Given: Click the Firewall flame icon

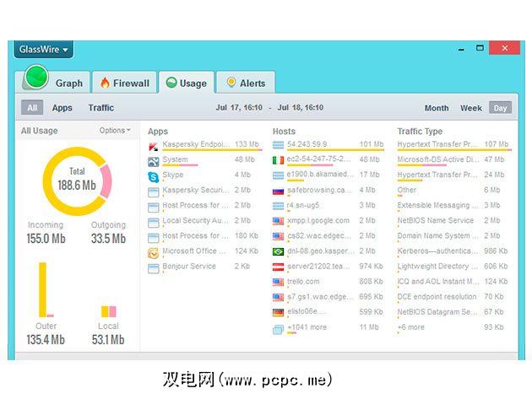Looking at the screenshot, I should pos(105,83).
